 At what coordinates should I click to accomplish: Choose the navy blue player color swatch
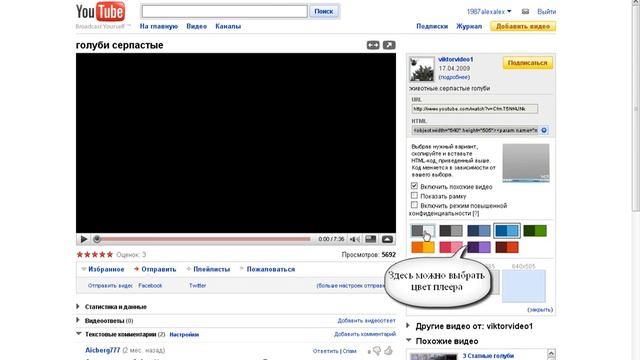click(x=479, y=231)
